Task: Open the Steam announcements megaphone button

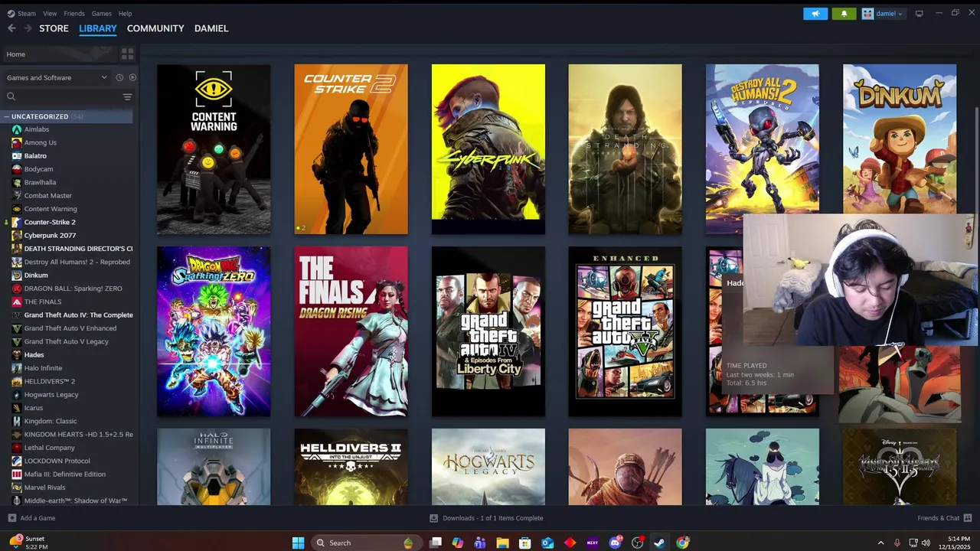Action: [x=815, y=14]
